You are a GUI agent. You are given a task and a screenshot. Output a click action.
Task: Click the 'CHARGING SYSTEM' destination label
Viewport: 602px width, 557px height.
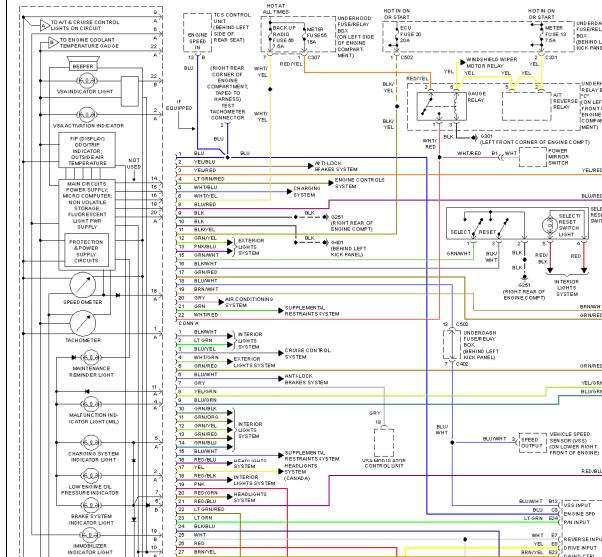coord(307,192)
